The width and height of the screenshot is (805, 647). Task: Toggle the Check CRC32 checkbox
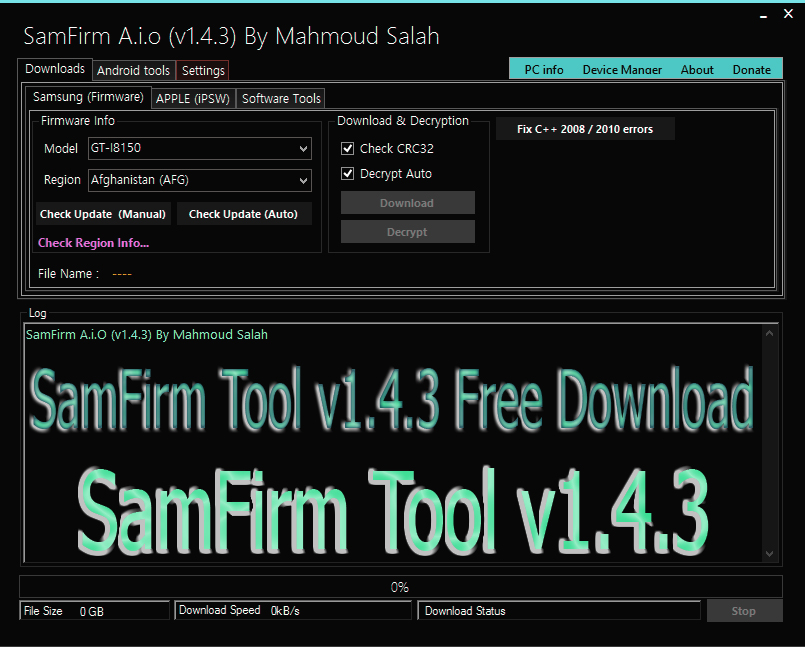(x=348, y=149)
